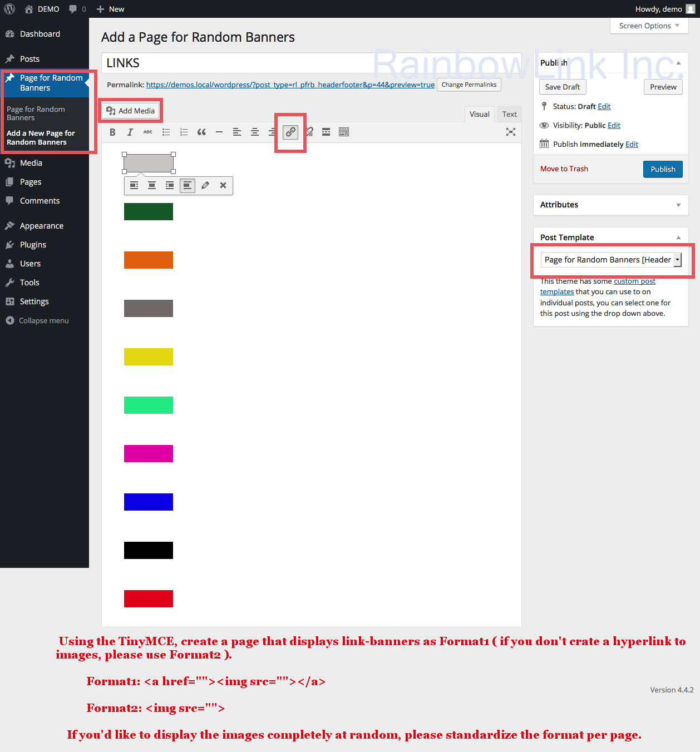This screenshot has width=700, height=752.
Task: Open the comments bubble in the admin bar
Action: click(77, 9)
